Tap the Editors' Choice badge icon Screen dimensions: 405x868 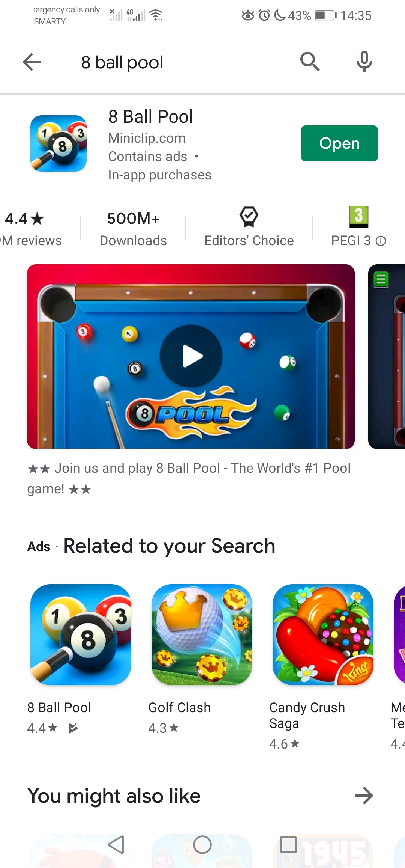tap(249, 217)
